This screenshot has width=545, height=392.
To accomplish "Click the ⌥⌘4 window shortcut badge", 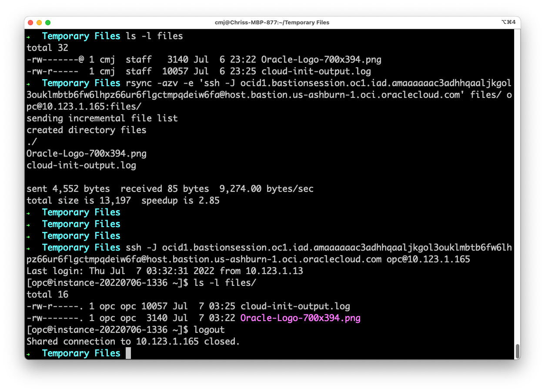I will coord(508,22).
